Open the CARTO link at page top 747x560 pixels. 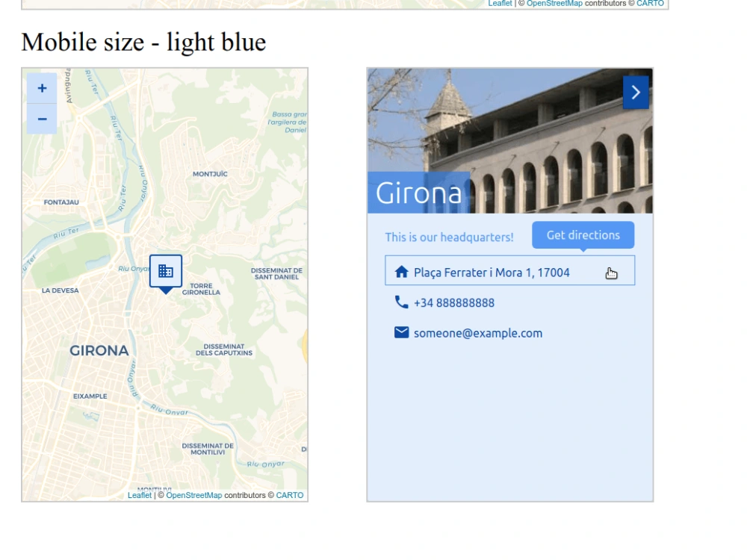tap(651, 3)
